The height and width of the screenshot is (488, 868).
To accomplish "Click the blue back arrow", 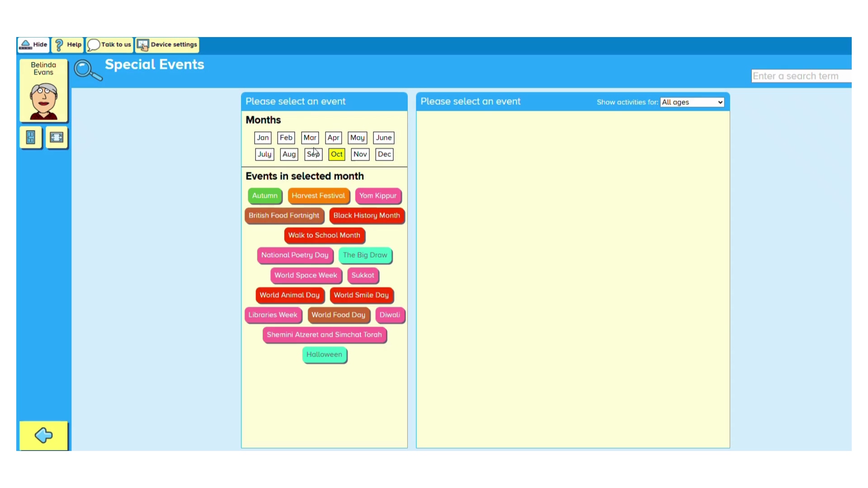I will point(43,436).
